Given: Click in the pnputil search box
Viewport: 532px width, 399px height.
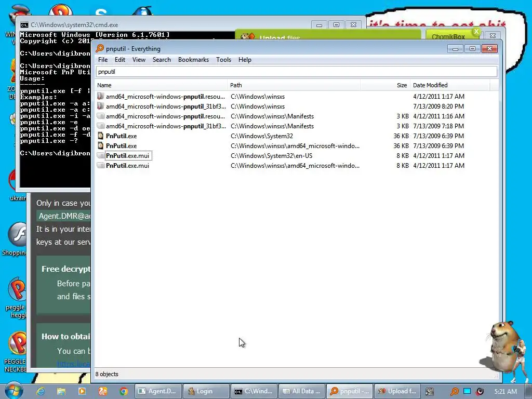Looking at the screenshot, I should coord(297,72).
